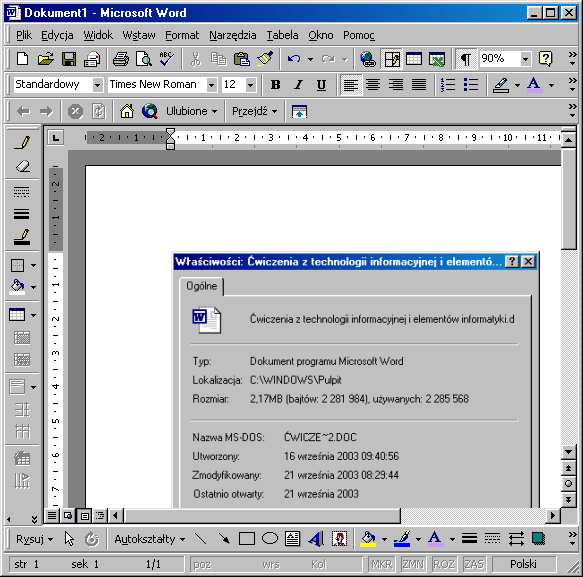583x577 pixels.
Task: Toggle Bold formatting
Action: coord(275,85)
